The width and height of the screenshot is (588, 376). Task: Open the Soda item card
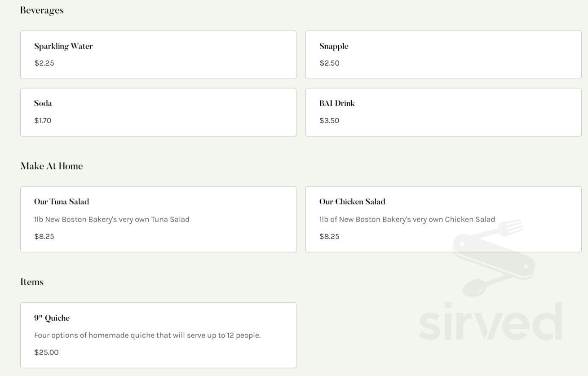pyautogui.click(x=158, y=112)
